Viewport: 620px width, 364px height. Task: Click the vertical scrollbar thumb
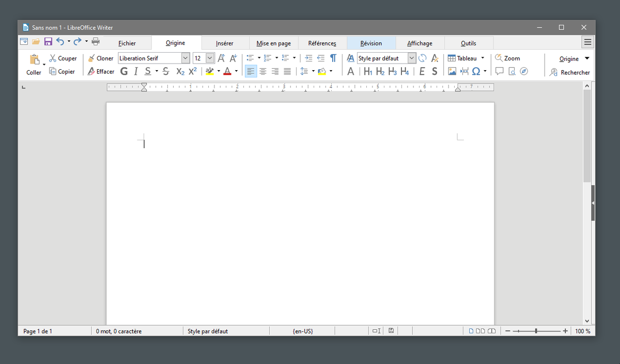tap(586, 135)
